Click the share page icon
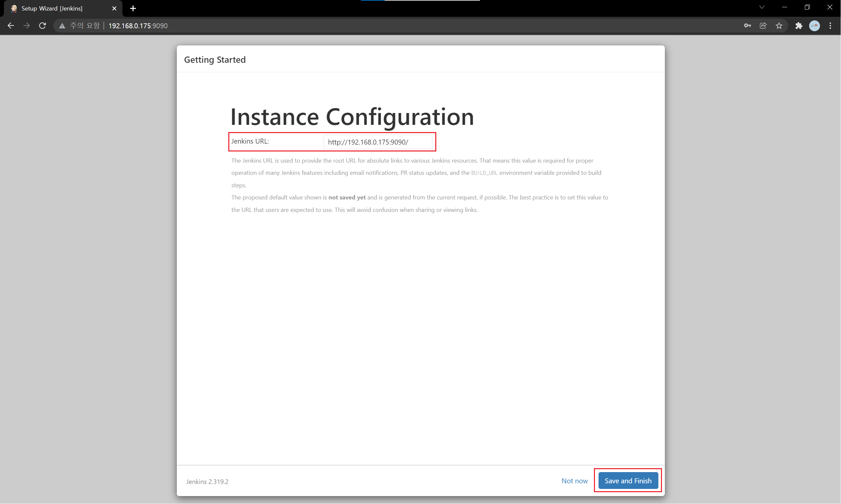 [x=763, y=26]
